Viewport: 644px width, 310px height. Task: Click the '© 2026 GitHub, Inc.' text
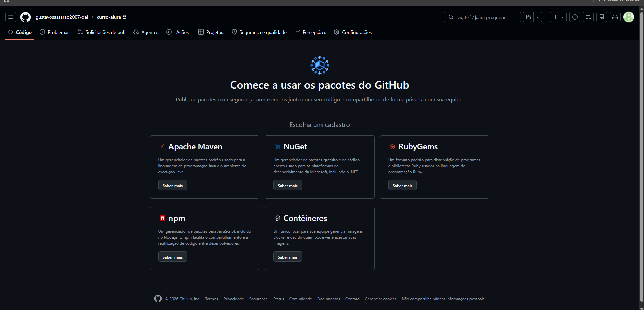click(x=183, y=299)
